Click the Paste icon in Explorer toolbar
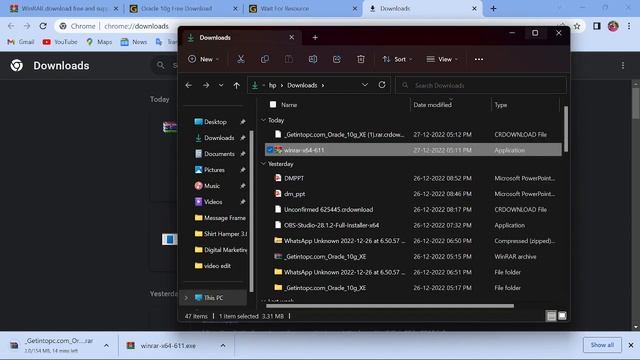Image resolution: width=640 pixels, height=360 pixels. point(289,59)
